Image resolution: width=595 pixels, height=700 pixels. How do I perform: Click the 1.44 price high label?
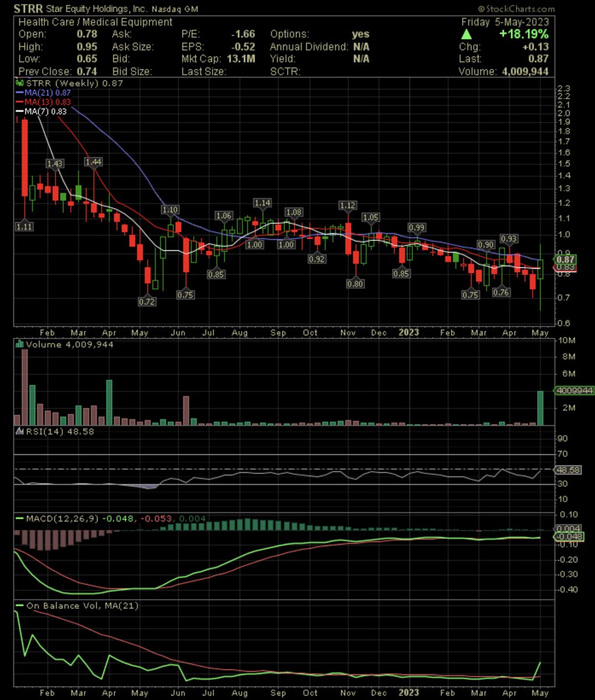click(x=93, y=162)
